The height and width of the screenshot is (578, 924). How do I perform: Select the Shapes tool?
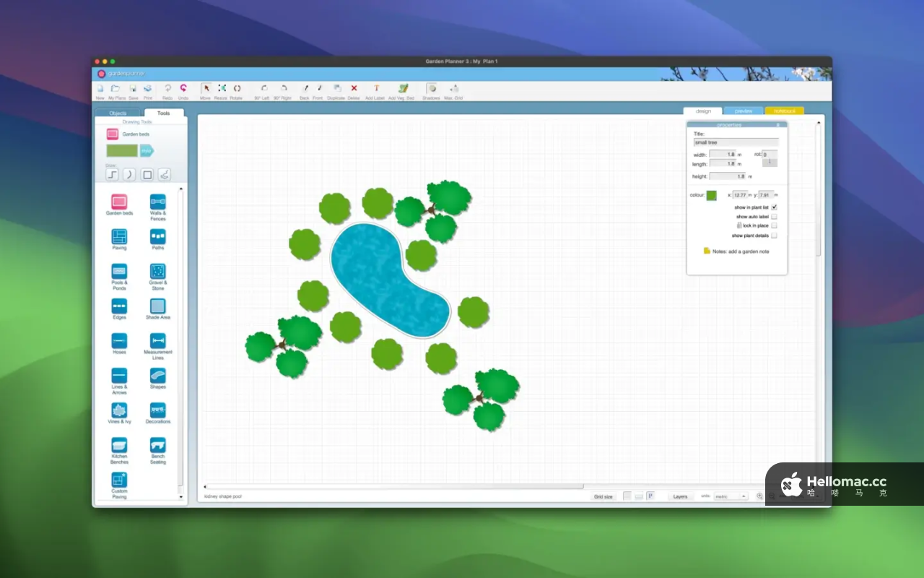pos(157,376)
